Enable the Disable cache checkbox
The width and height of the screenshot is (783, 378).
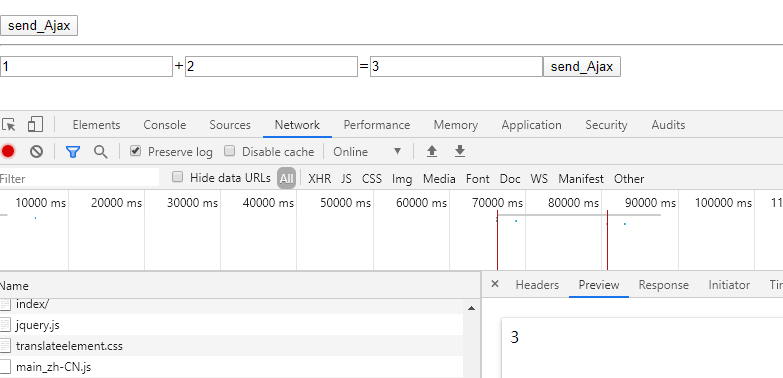tap(229, 151)
